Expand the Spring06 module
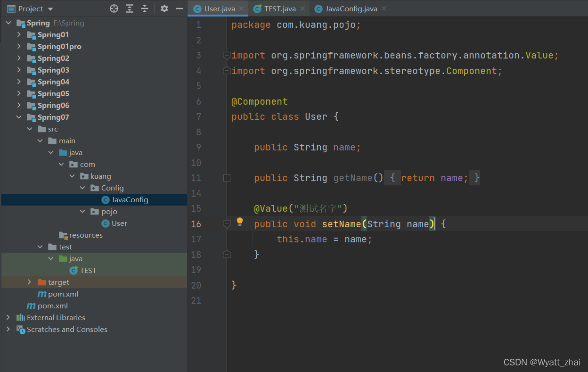The width and height of the screenshot is (588, 372). click(x=19, y=105)
